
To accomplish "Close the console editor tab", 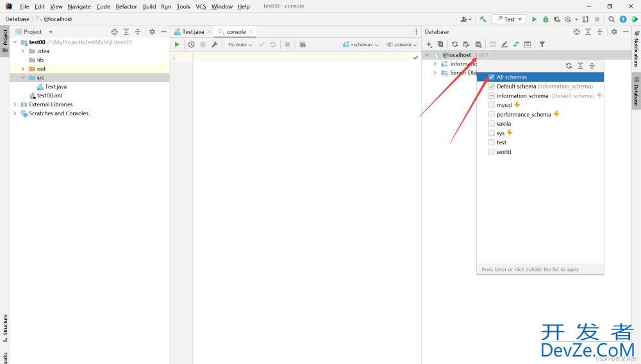I will [x=251, y=32].
